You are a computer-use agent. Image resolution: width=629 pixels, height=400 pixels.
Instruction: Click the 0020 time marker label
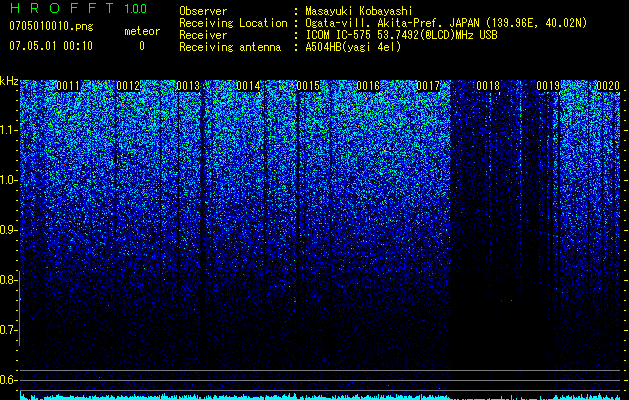[608, 86]
